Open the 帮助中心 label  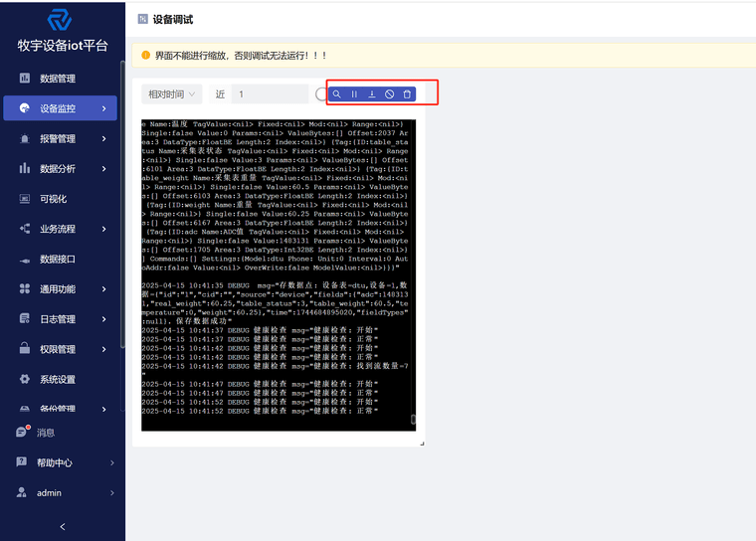55,462
